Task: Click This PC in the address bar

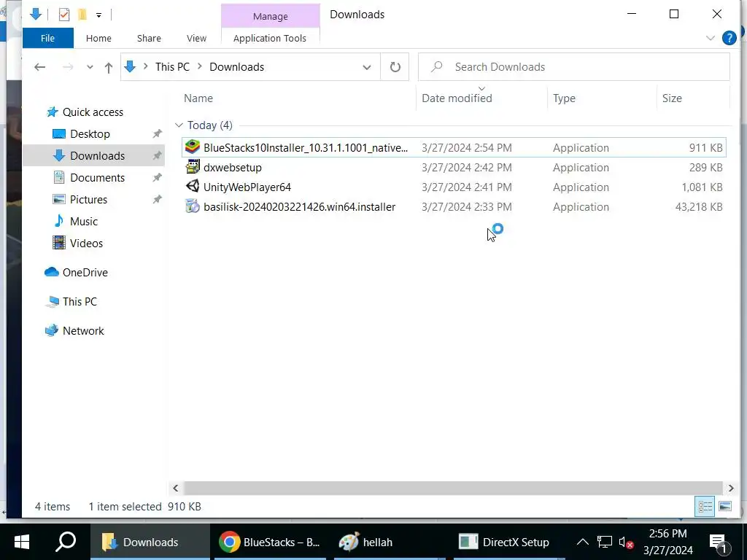Action: pyautogui.click(x=172, y=66)
